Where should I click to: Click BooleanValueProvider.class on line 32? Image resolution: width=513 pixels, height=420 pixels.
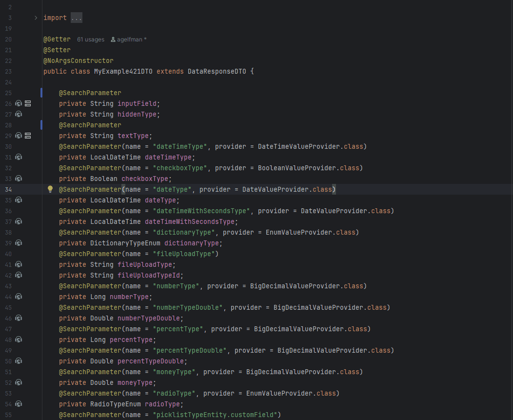[309, 168]
